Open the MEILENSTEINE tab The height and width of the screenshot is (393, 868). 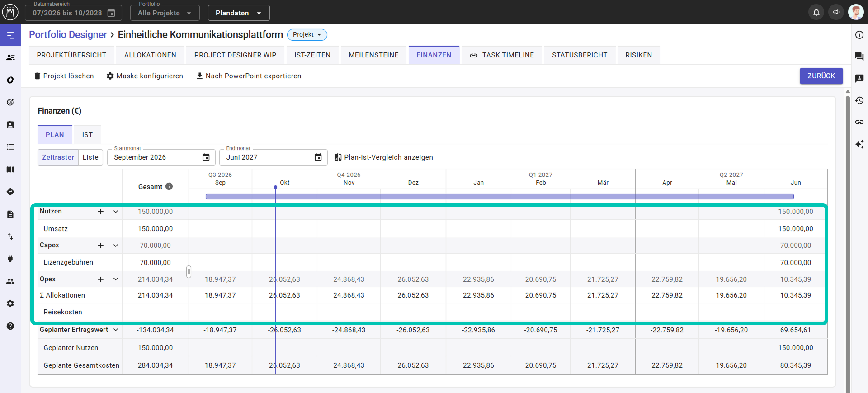(x=373, y=55)
